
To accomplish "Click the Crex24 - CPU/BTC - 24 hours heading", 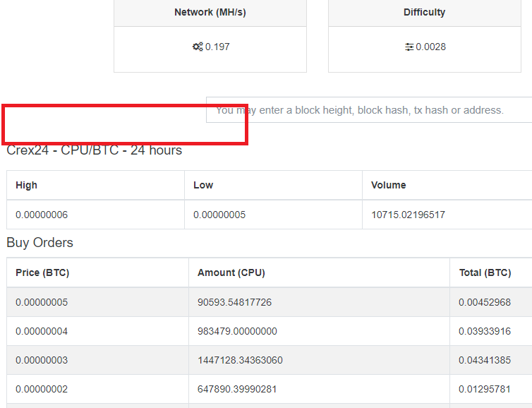I will tap(95, 150).
